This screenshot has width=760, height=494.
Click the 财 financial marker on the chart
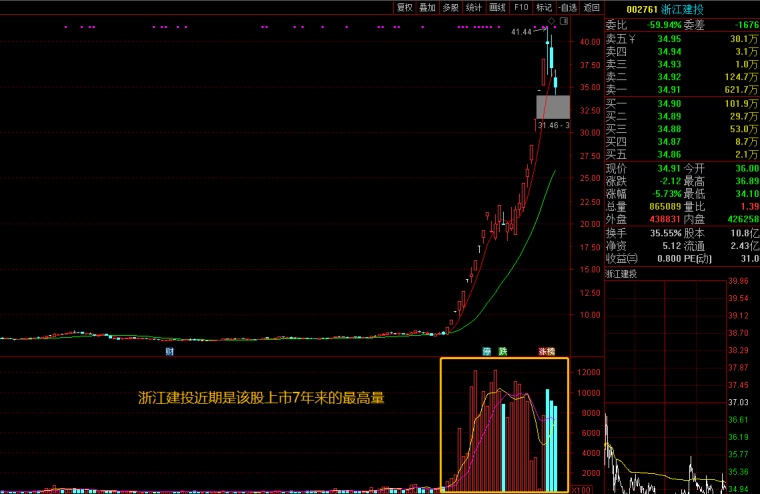[169, 352]
